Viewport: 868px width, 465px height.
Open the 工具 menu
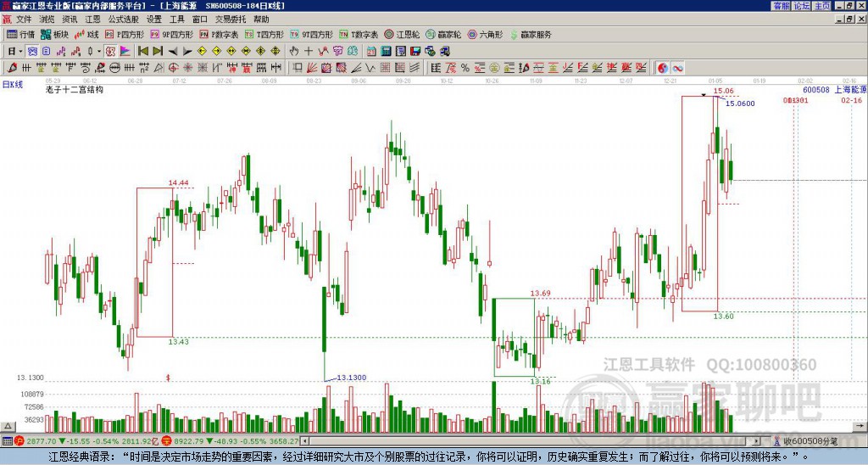[176, 20]
